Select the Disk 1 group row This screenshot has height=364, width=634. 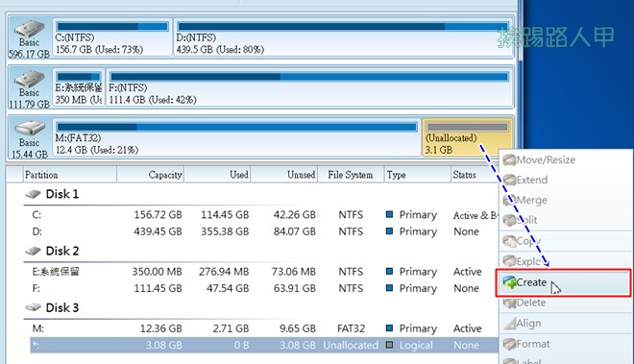pos(260,194)
